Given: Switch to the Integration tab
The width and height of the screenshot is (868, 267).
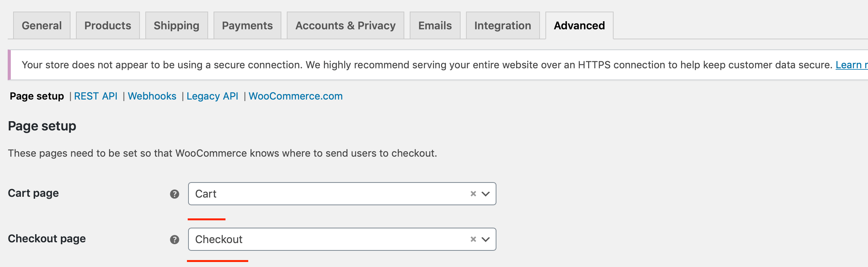Looking at the screenshot, I should [x=503, y=25].
